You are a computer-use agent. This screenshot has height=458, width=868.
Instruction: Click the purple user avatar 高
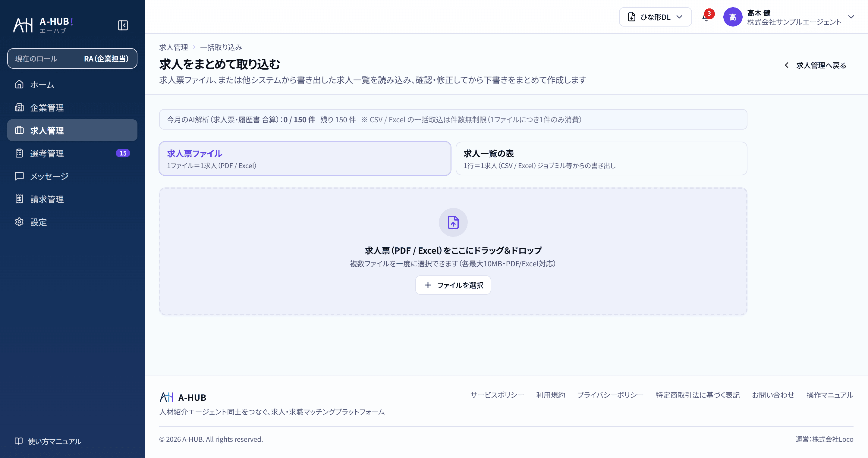tap(733, 17)
